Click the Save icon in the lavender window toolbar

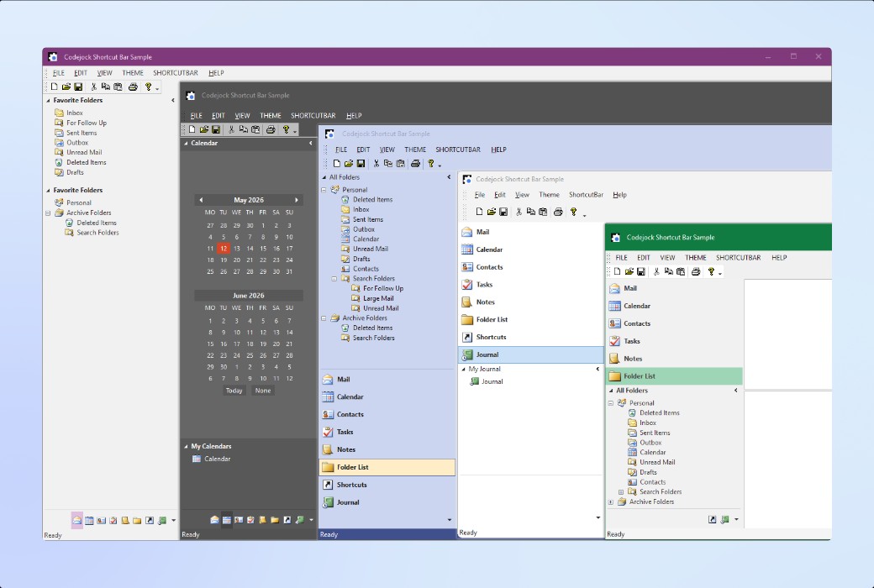[x=361, y=163]
